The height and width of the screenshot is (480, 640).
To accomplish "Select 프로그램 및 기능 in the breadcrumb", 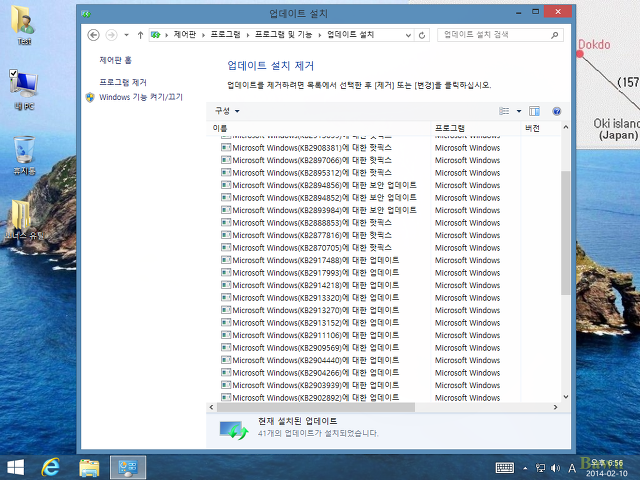I will [283, 35].
